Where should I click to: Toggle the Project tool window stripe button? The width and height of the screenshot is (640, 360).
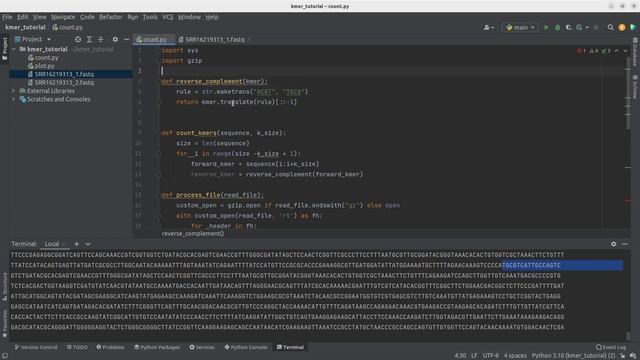click(4, 48)
